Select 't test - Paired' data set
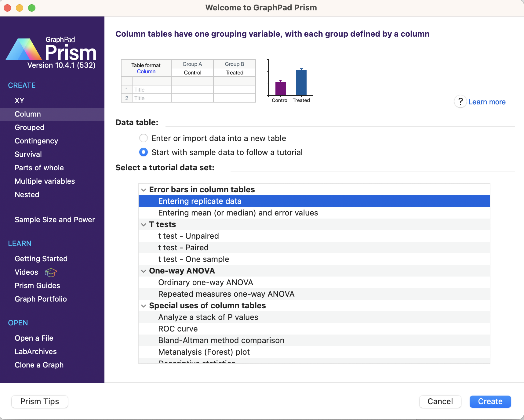Image resolution: width=524 pixels, height=420 pixels. pyautogui.click(x=314, y=248)
